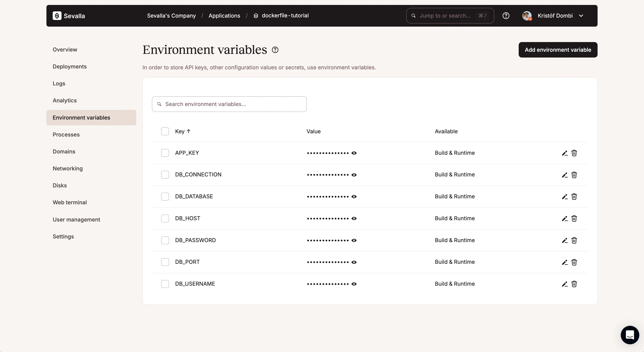Toggle visibility of APP_KEY value
Screen dimensions: 644x352
click(354, 153)
